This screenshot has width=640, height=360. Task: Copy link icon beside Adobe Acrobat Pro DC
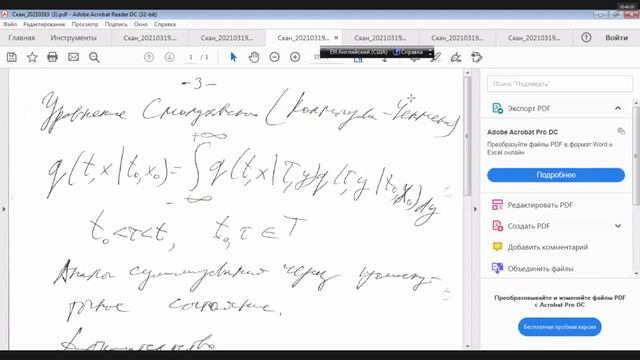[x=621, y=131]
